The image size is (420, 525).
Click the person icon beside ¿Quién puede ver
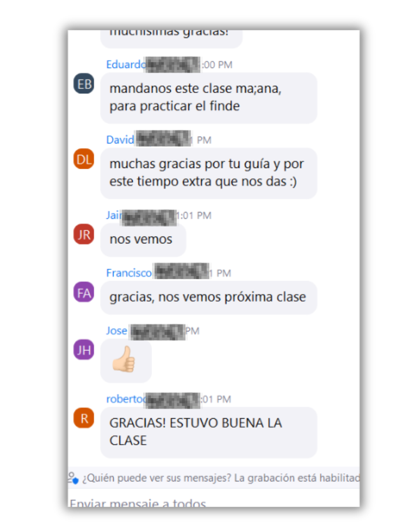click(x=73, y=478)
